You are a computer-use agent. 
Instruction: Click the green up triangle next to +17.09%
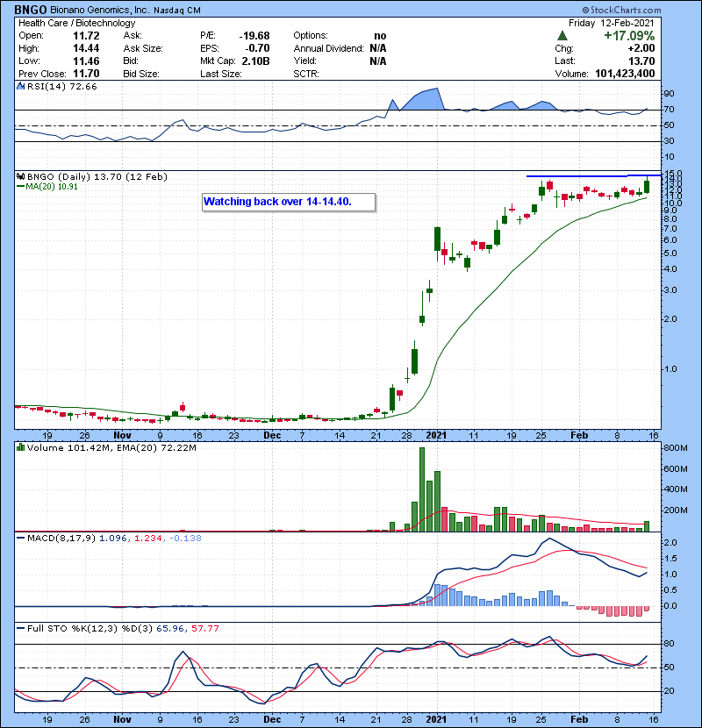(x=562, y=36)
